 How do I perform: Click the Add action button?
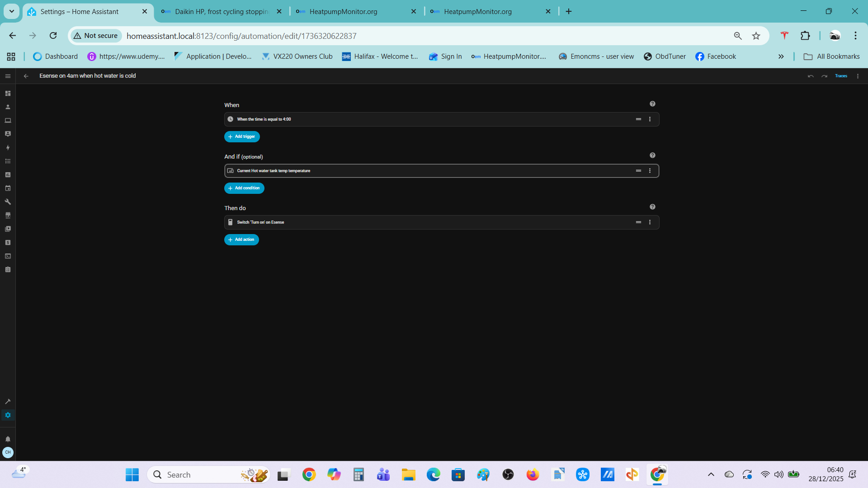[x=241, y=239]
